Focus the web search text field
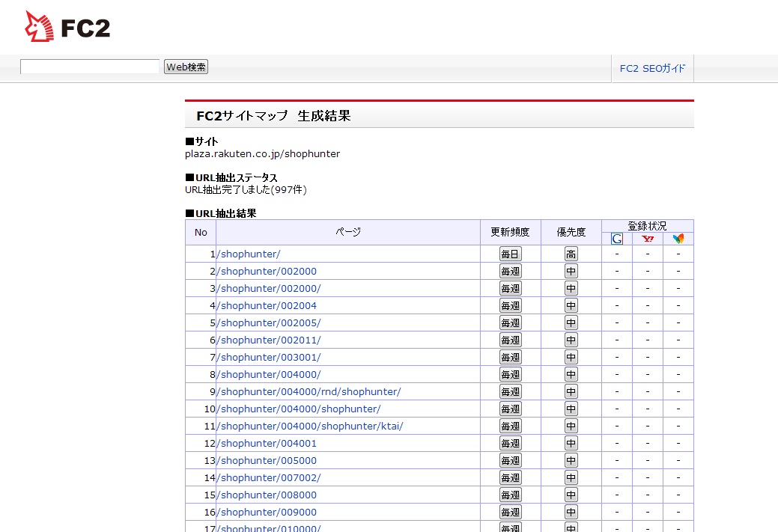 point(90,67)
